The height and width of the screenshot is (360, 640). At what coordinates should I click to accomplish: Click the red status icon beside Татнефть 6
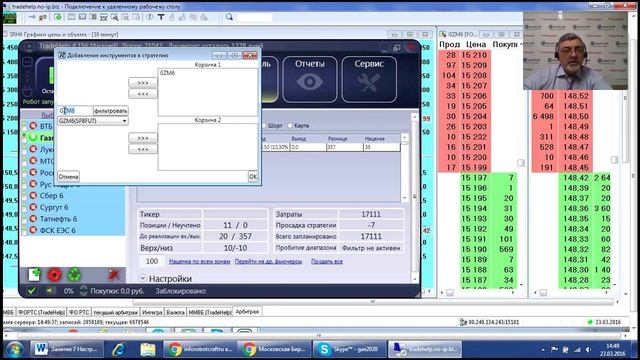pos(33,218)
